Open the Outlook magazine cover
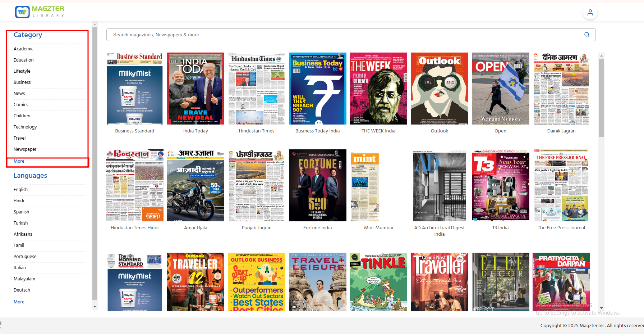The height and width of the screenshot is (334, 644). [x=439, y=89]
